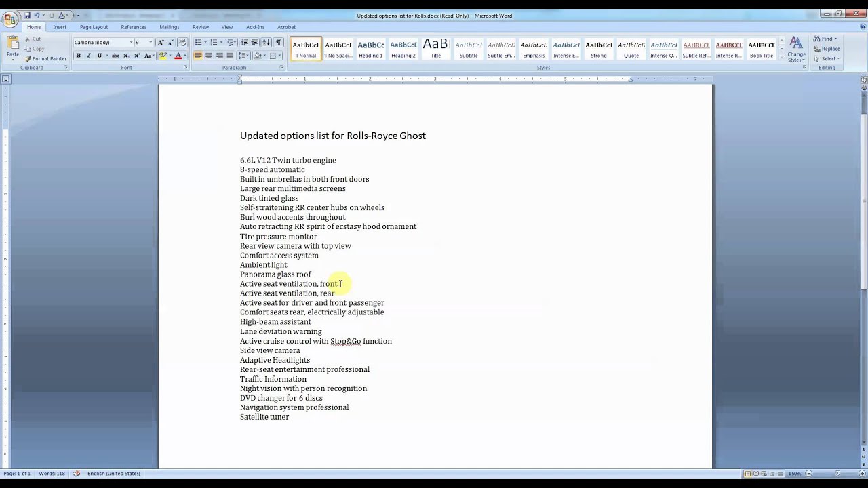Switch to the Acrobat ribbon tab
This screenshot has width=868, height=488.
pos(286,27)
